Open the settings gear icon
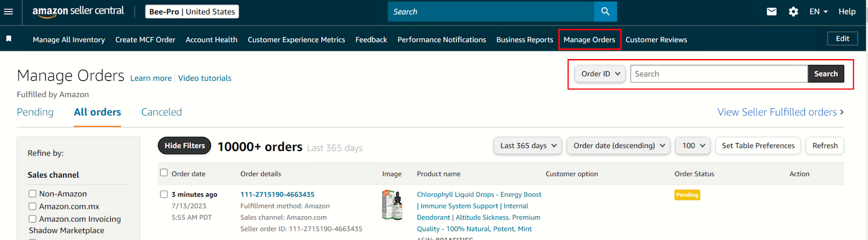Viewport: 868px width, 240px height. tap(793, 11)
